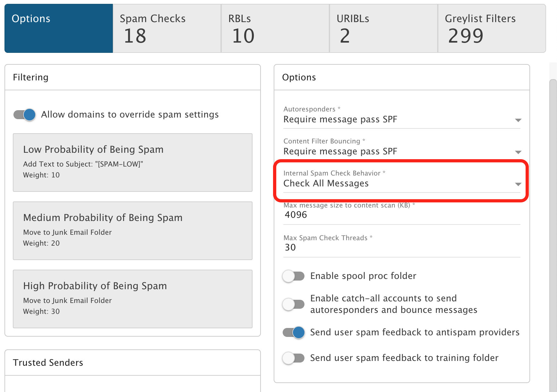Switch to the Options tab
The width and height of the screenshot is (557, 392).
59,28
